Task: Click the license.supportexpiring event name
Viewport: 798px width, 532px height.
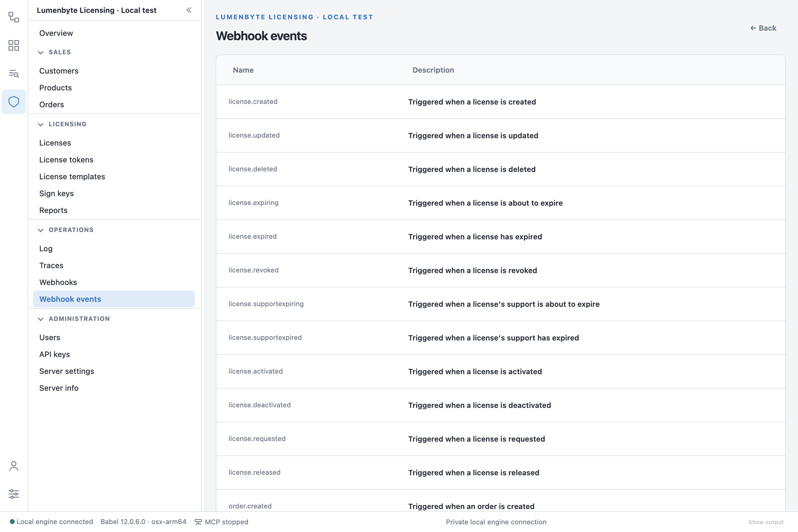Action: click(x=266, y=304)
